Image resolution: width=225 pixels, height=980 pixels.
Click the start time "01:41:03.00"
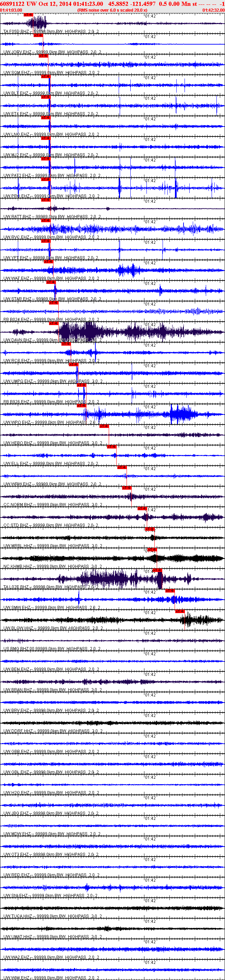tap(11, 10)
